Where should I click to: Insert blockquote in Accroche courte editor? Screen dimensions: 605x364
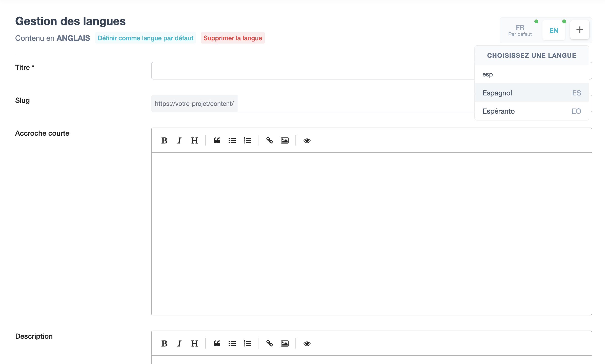coord(217,140)
